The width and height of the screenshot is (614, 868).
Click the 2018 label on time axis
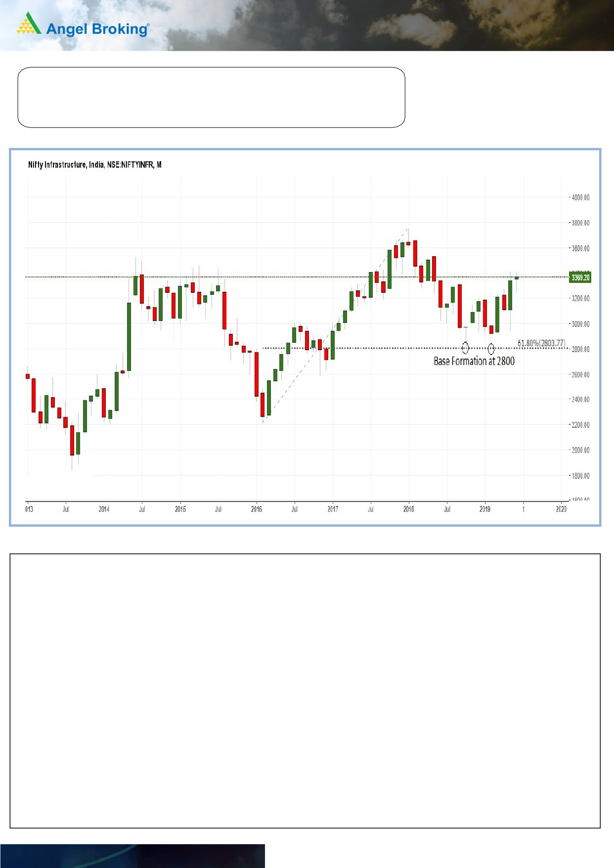coord(409,509)
